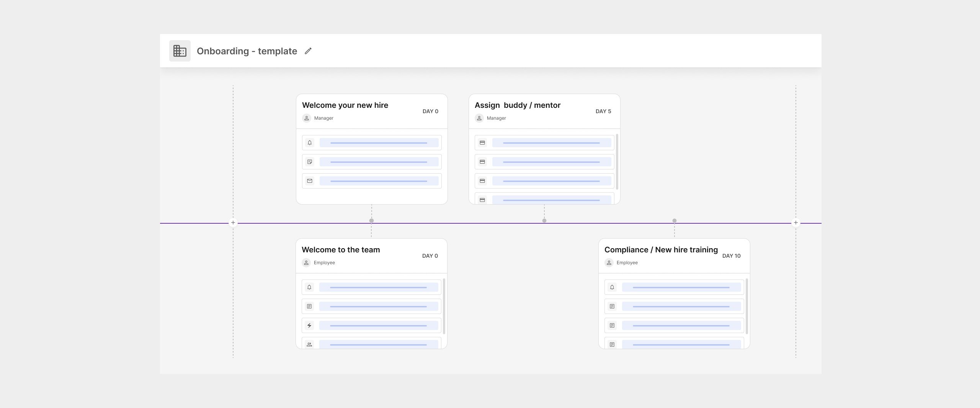Click bell icon in Welcome your new hire
Screen dimensions: 980x408
click(310, 143)
